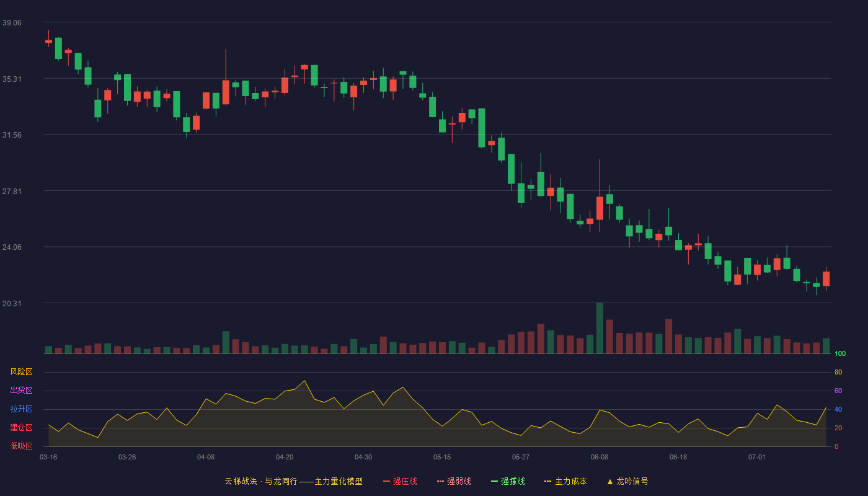The width and height of the screenshot is (868, 496).
Task: Click the blue 40 indicator axis value
Action: 838,409
